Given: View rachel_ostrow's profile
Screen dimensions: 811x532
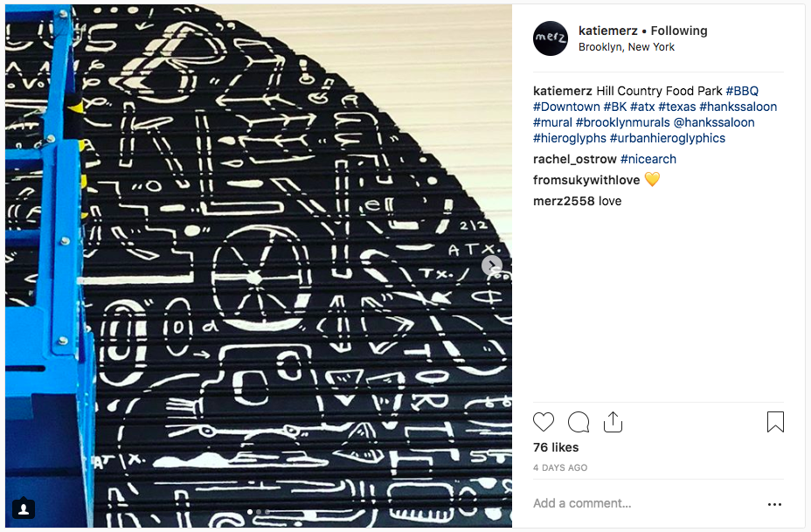Looking at the screenshot, I should (x=575, y=159).
